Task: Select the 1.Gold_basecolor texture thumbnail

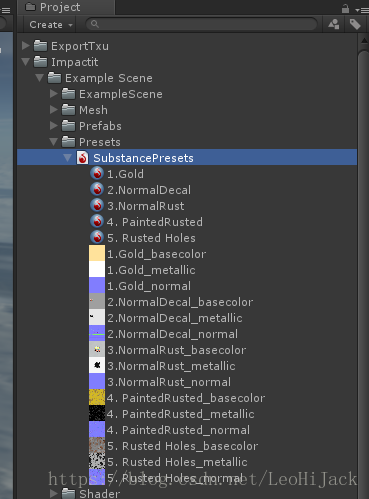Action: [x=97, y=254]
